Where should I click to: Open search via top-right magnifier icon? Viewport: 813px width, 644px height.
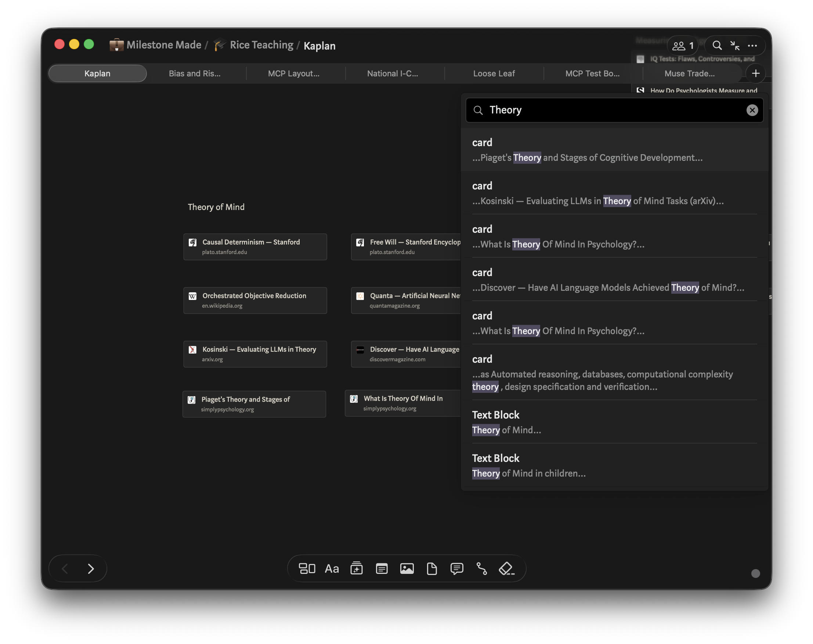[x=717, y=46]
